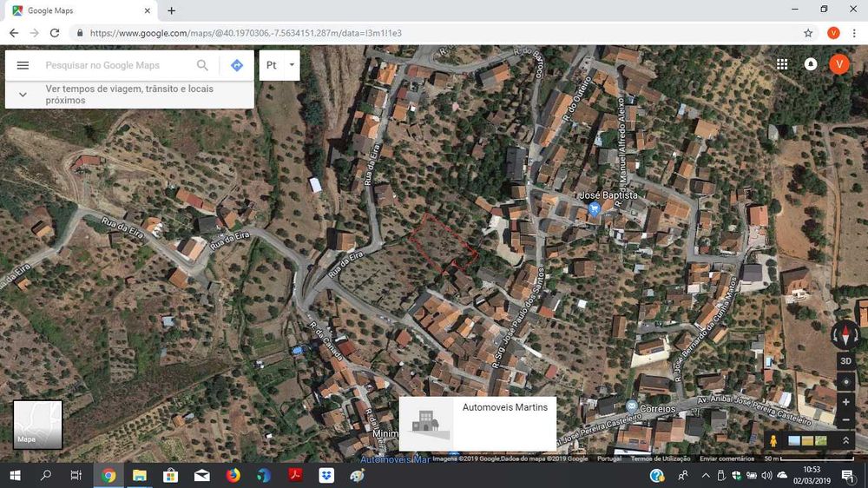Bookmark this page with the star
The image size is (868, 488).
tap(808, 33)
